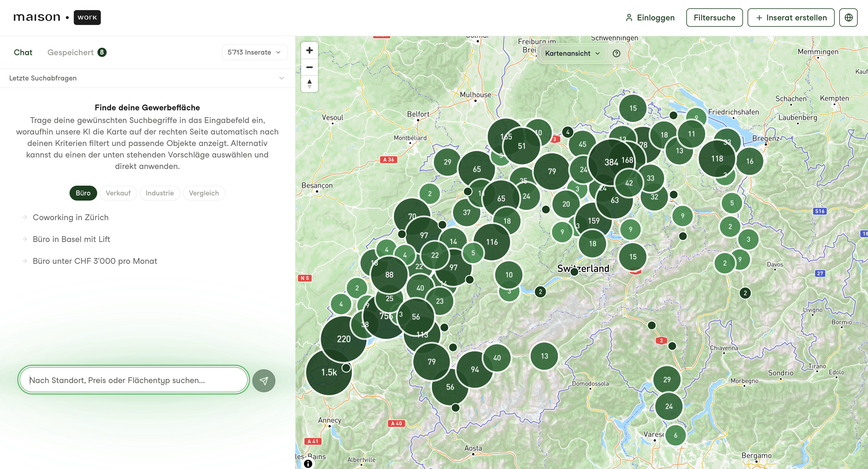The width and height of the screenshot is (868, 469).
Task: Select the Verkauf category chip
Action: click(x=118, y=193)
